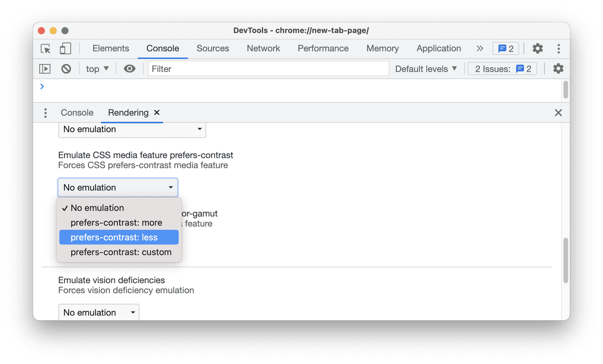Click the more panels chevron button
This screenshot has width=603, height=364.
point(479,48)
